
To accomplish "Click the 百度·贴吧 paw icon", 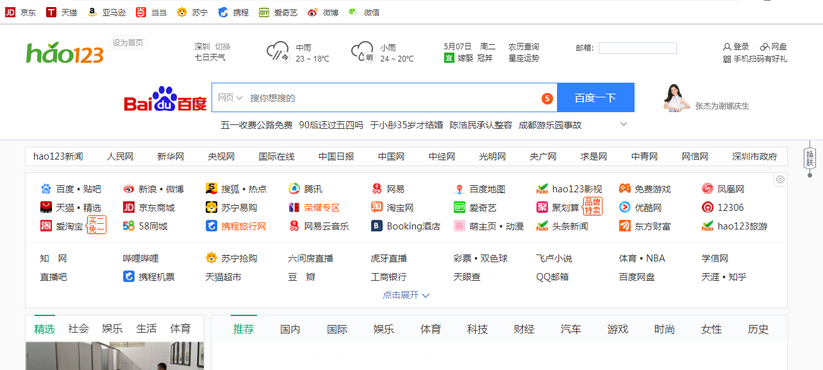I will pyautogui.click(x=46, y=188).
